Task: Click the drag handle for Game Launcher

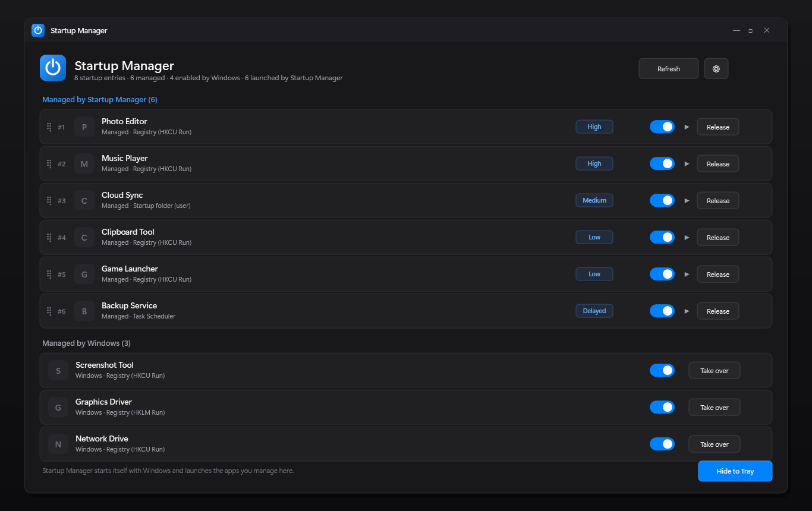Action: pyautogui.click(x=49, y=275)
